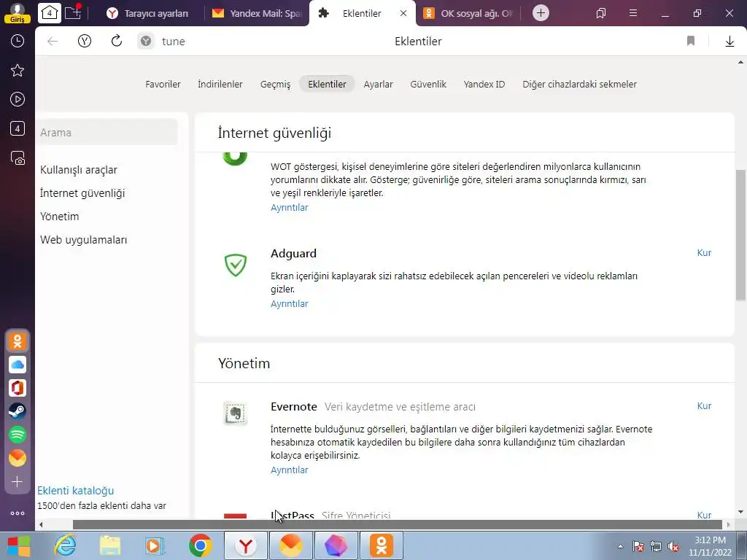Open the Steam shortcut in the sidebar

[x=18, y=411]
